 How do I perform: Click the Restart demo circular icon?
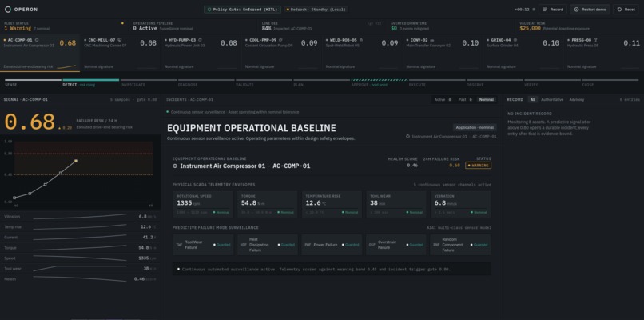576,10
